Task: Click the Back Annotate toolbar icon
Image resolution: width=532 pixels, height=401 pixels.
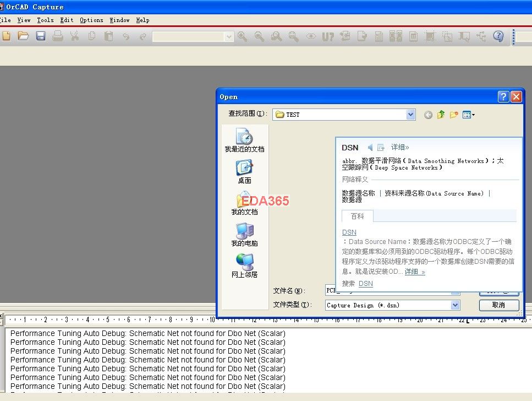Action: point(345,36)
